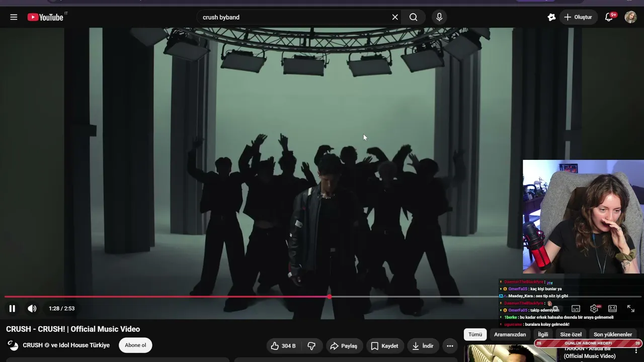Like the video (304 B)
This screenshot has width=644, height=362.
coord(283,346)
